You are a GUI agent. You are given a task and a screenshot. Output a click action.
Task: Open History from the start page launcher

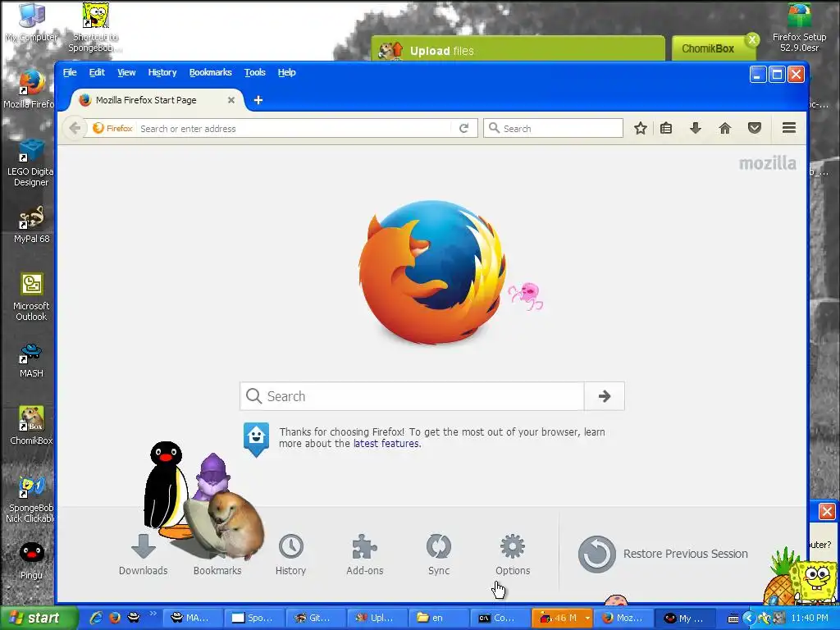point(290,555)
